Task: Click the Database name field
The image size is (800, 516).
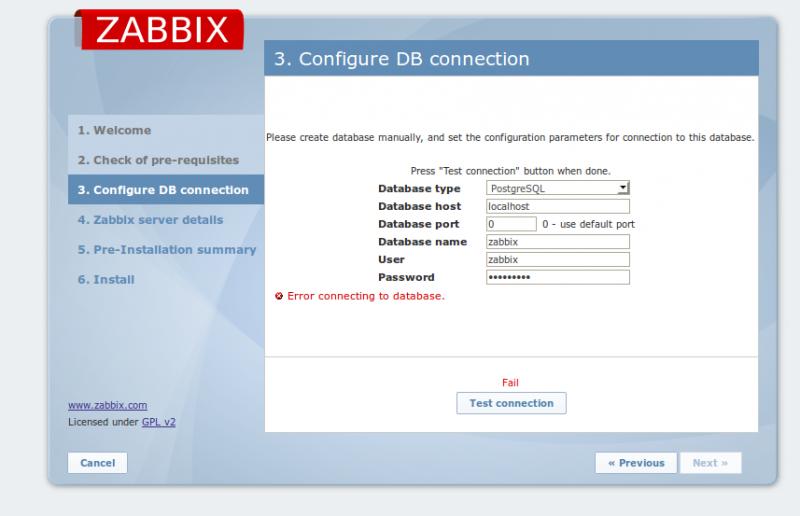Action: [558, 242]
